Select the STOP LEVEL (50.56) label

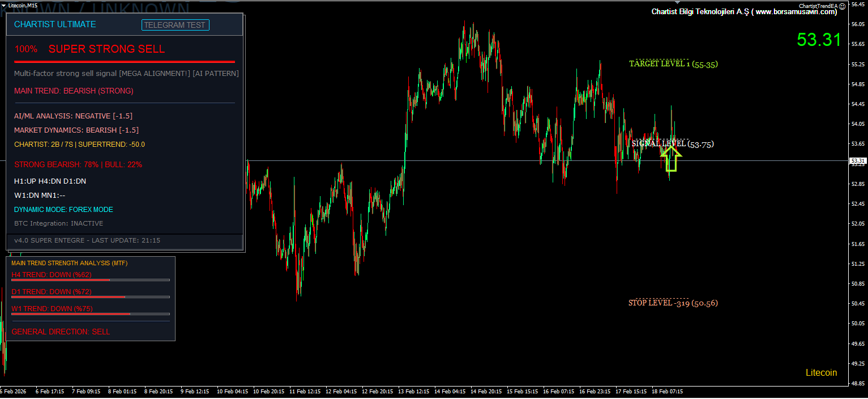[673, 303]
